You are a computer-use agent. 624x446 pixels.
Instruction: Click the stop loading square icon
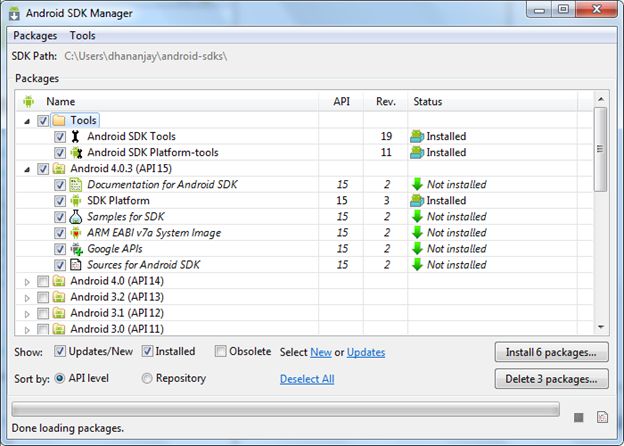pos(578,416)
